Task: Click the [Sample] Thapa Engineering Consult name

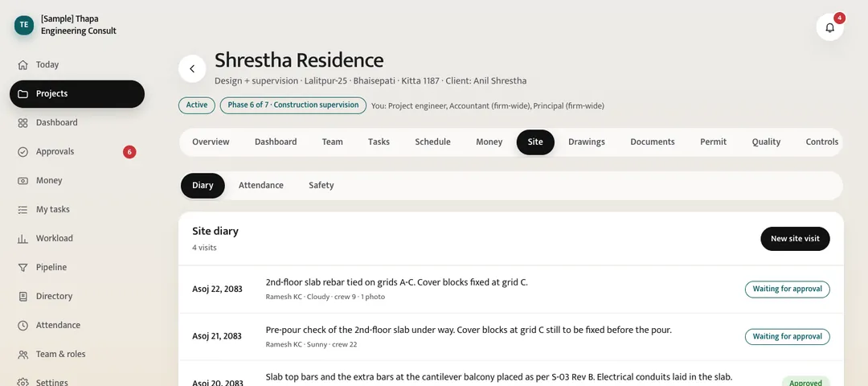Action: click(x=79, y=25)
